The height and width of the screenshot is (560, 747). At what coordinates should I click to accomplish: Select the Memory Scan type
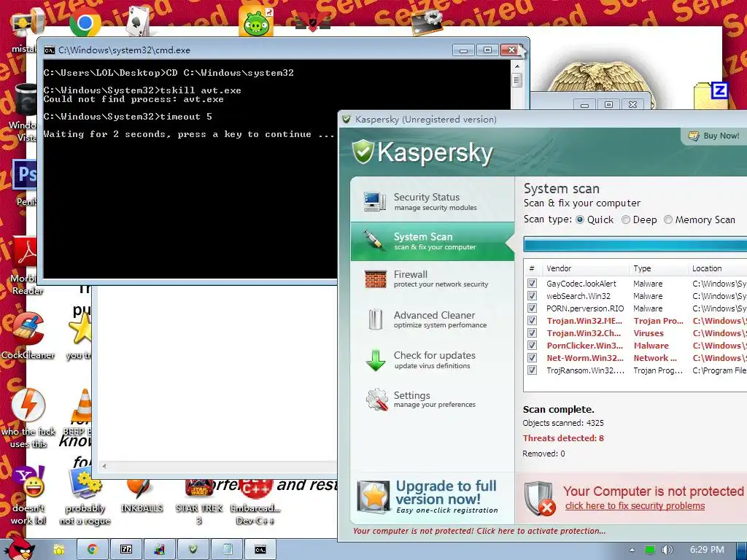[x=668, y=219]
